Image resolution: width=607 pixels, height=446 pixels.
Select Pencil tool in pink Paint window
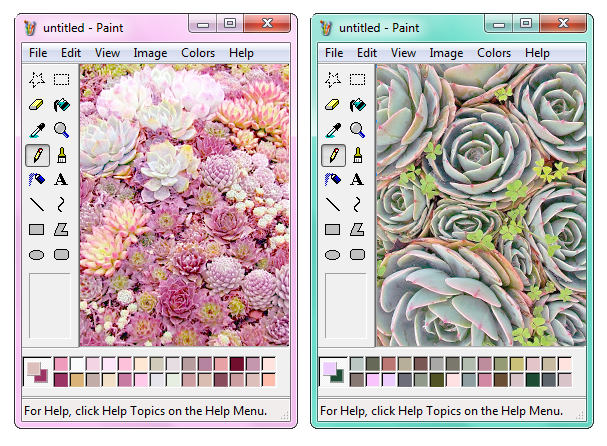[38, 156]
